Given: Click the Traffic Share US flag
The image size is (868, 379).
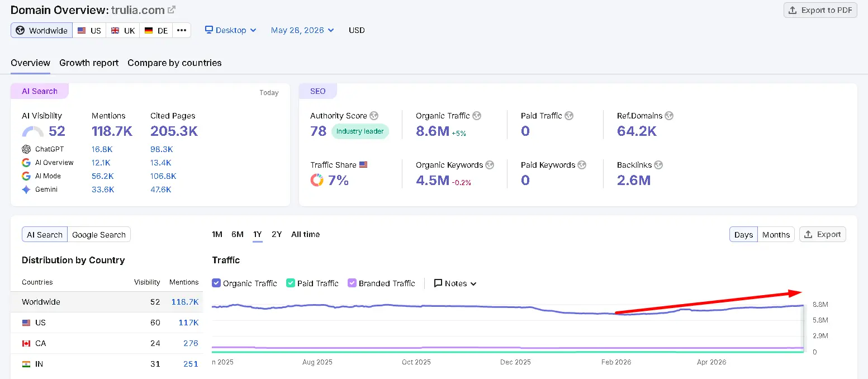Looking at the screenshot, I should [363, 165].
